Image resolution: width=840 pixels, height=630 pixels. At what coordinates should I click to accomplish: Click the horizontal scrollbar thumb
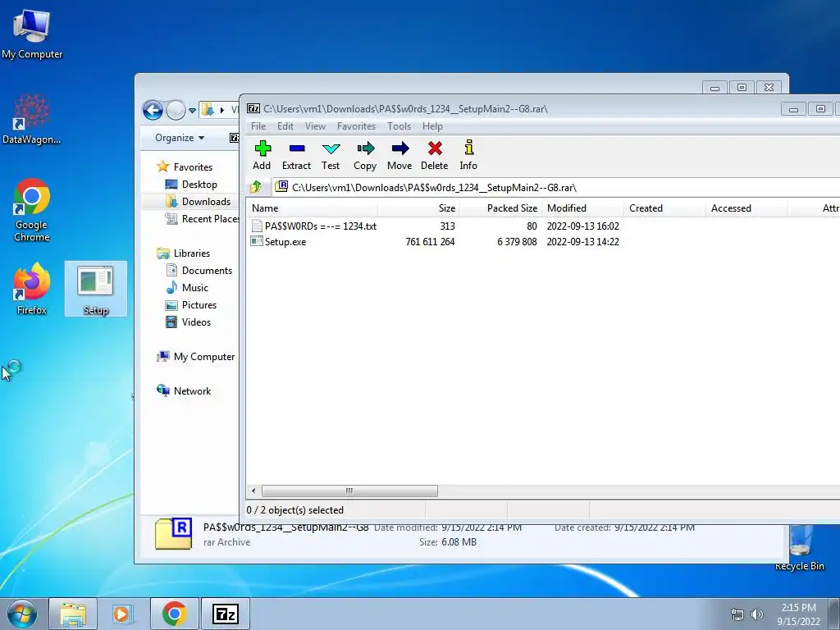349,491
